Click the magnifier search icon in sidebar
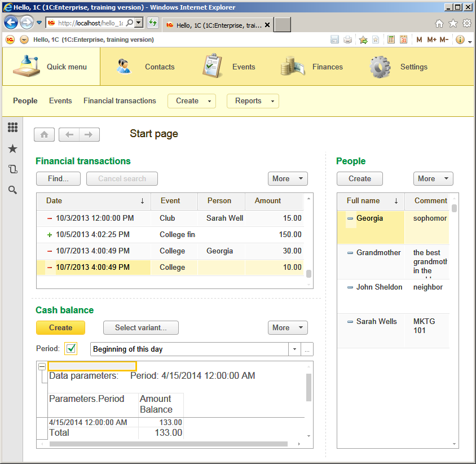This screenshot has height=464, width=476. click(12, 190)
